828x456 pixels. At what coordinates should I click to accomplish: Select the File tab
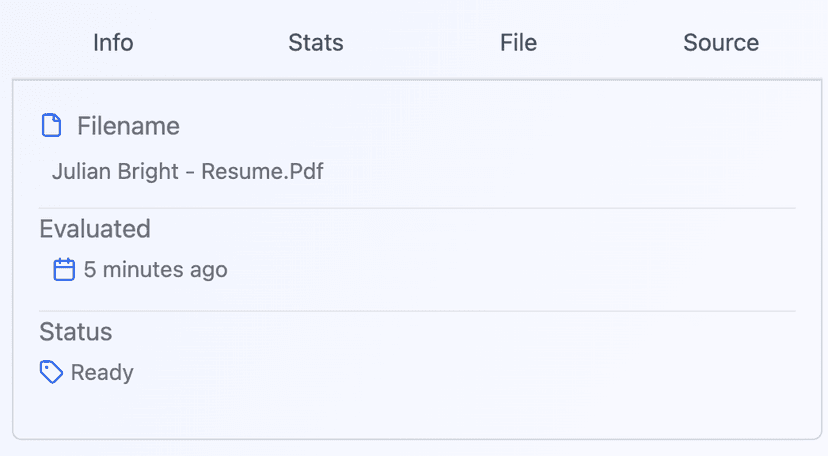(518, 43)
